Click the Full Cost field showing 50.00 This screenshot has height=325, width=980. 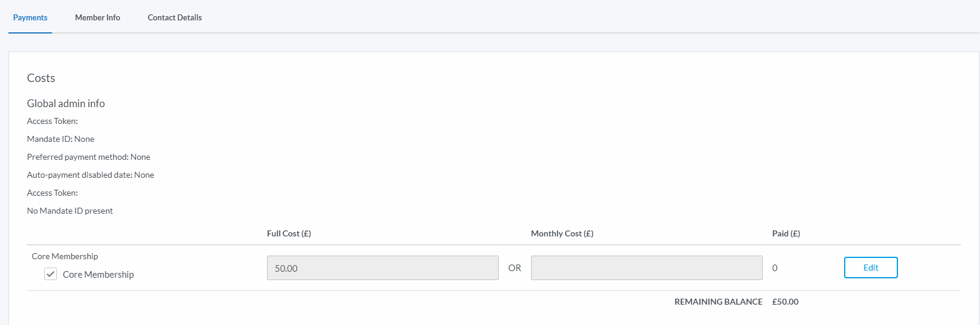(382, 268)
